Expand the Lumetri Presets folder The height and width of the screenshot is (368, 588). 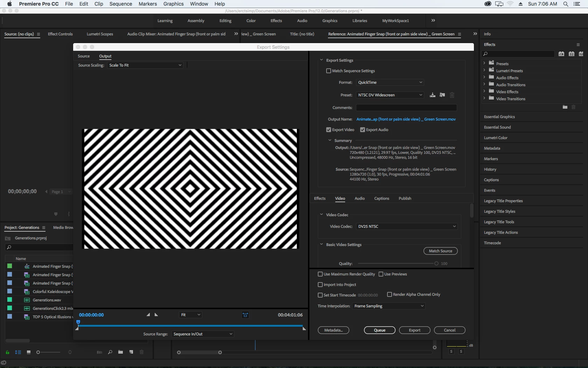(x=484, y=70)
